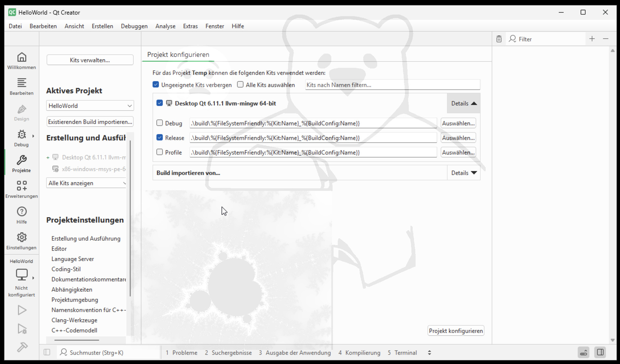This screenshot has width=620, height=364.
Task: Uncheck the Desktop Qt 6.11.1 kit checkbox
Action: [160, 103]
